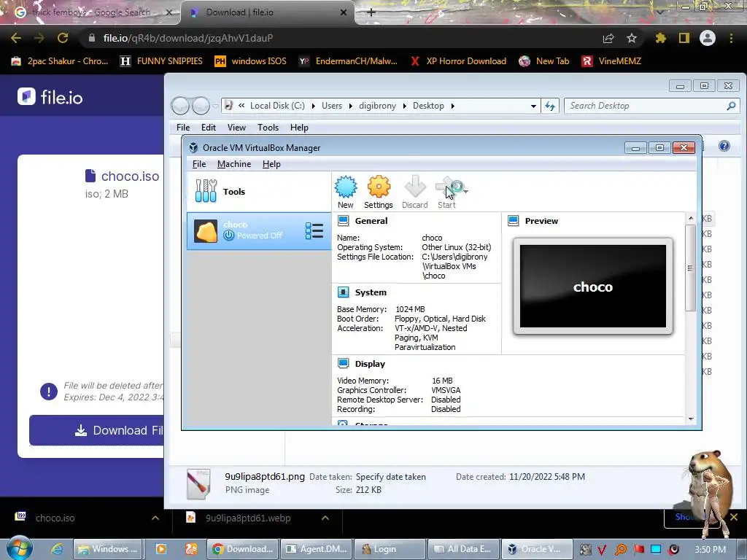Open the Start button dropdown arrow
Viewport: 747px width, 560px height.
466,192
